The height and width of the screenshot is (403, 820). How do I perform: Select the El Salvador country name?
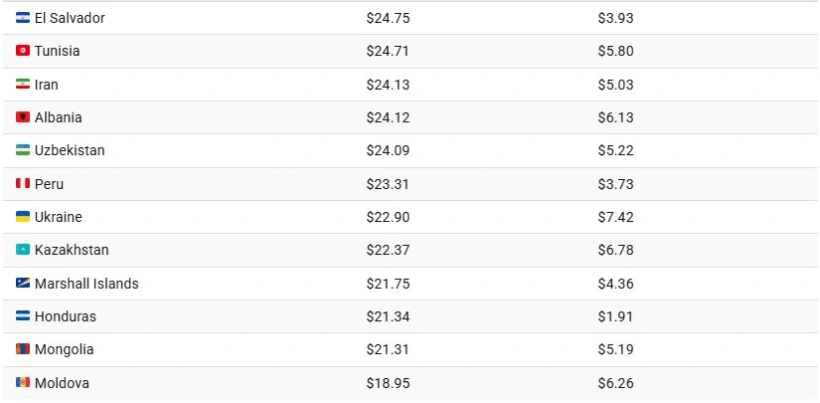tap(69, 18)
